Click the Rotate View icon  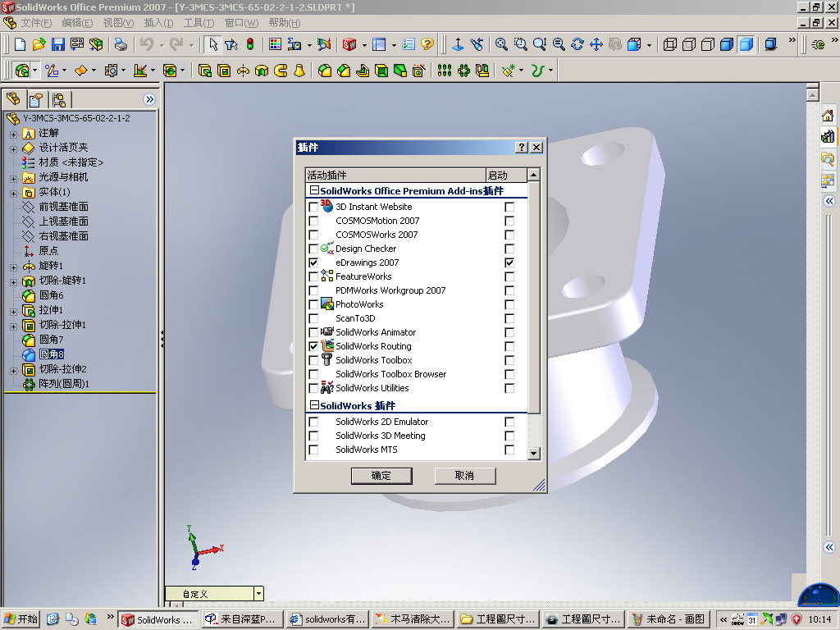coord(577,44)
